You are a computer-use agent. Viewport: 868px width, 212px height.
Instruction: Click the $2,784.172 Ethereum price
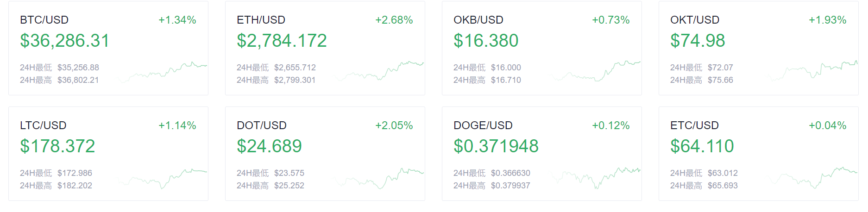coord(282,41)
